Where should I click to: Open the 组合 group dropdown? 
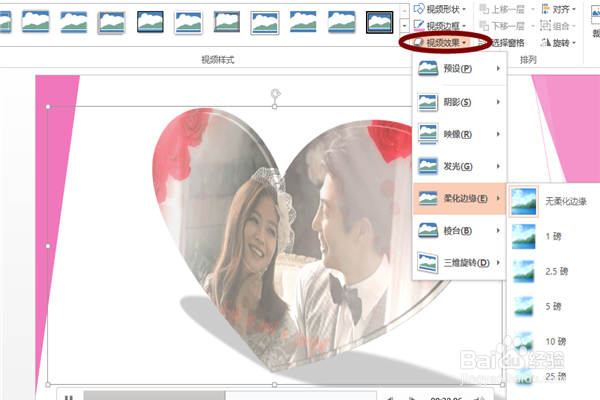[x=559, y=26]
